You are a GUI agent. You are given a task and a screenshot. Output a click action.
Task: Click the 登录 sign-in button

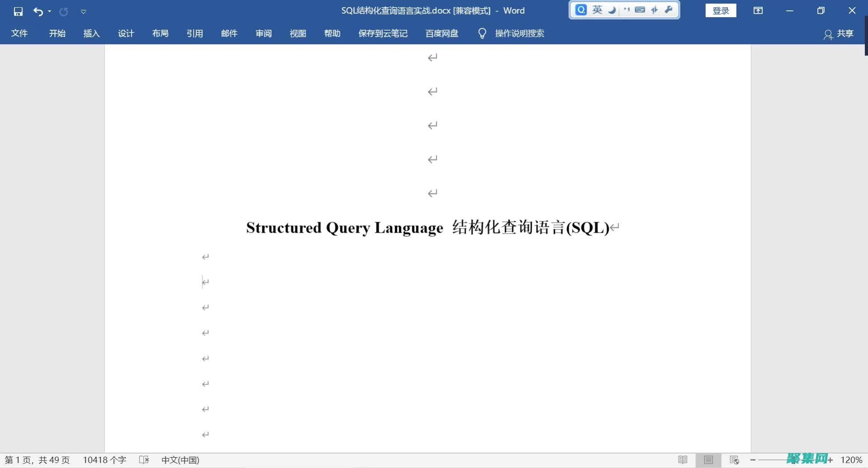point(721,10)
